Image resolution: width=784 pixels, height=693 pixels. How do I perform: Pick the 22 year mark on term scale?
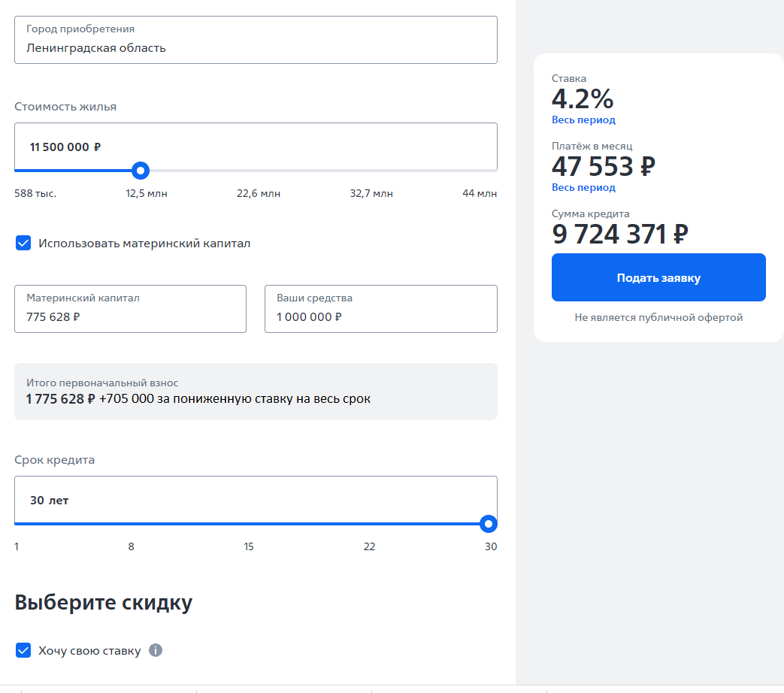(x=369, y=547)
